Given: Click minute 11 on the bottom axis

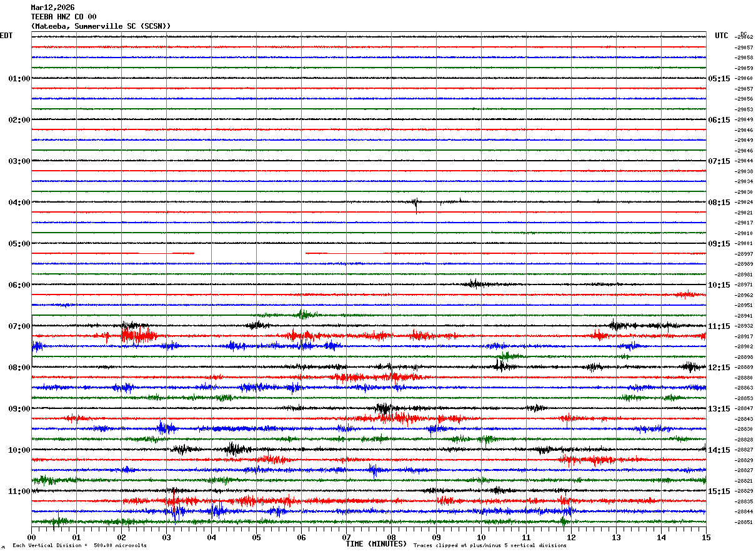Looking at the screenshot, I should coord(526,537).
